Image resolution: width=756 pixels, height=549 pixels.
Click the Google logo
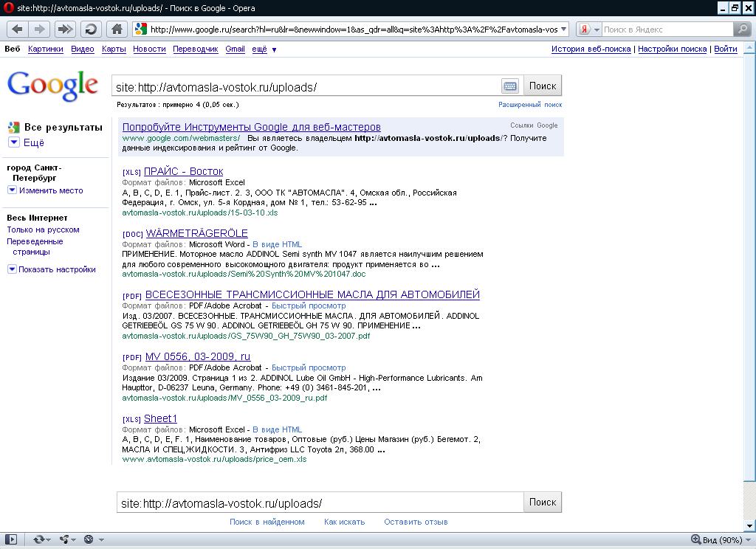point(53,86)
